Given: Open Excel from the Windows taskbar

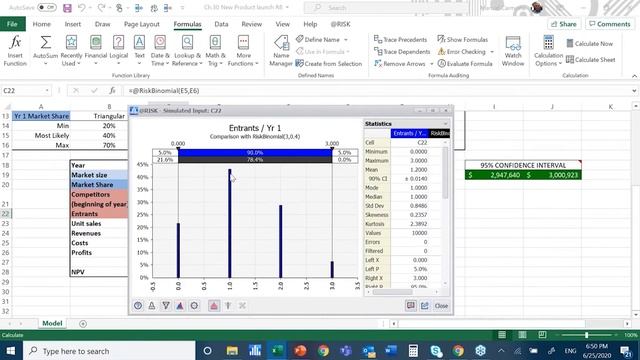Looking at the screenshot, I should click(x=278, y=351).
